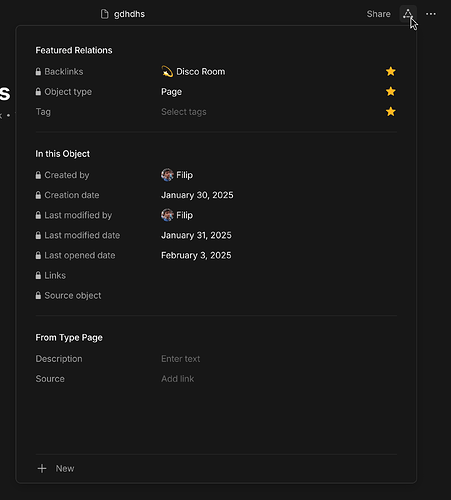This screenshot has height=500, width=451.
Task: Open the Page object type value
Action: pos(171,92)
